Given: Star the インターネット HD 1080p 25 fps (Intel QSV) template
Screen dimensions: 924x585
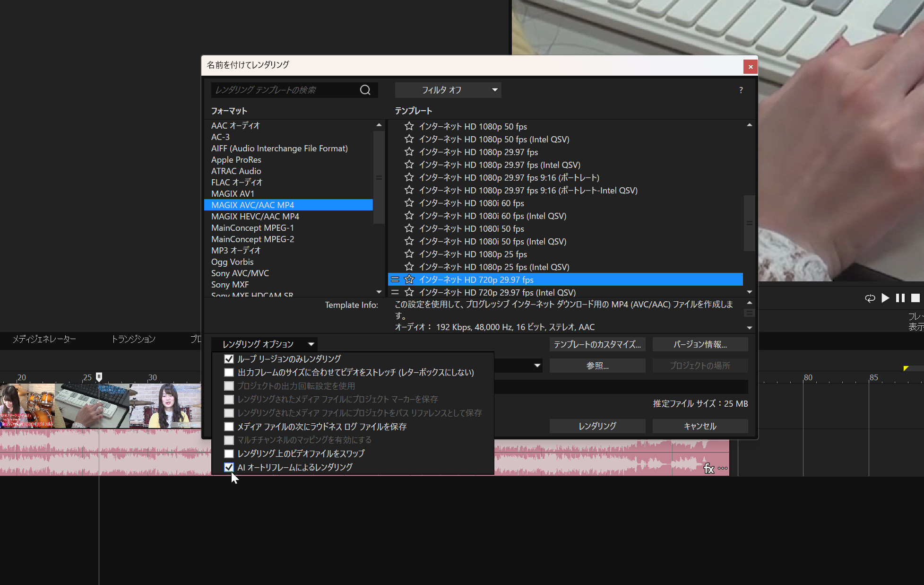Looking at the screenshot, I should point(409,267).
